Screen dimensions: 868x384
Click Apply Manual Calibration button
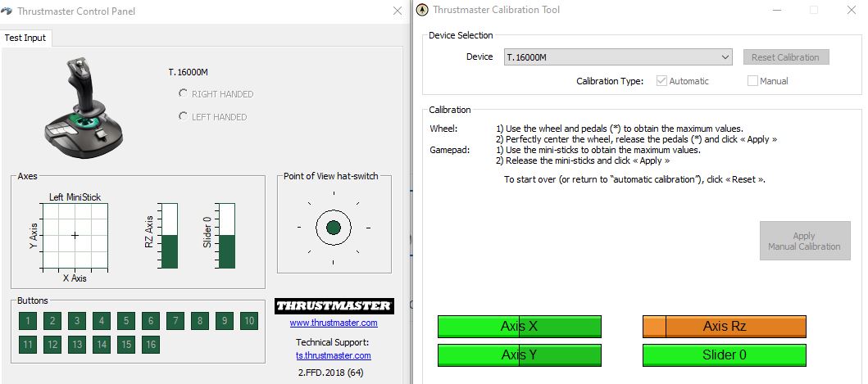pyautogui.click(x=804, y=241)
